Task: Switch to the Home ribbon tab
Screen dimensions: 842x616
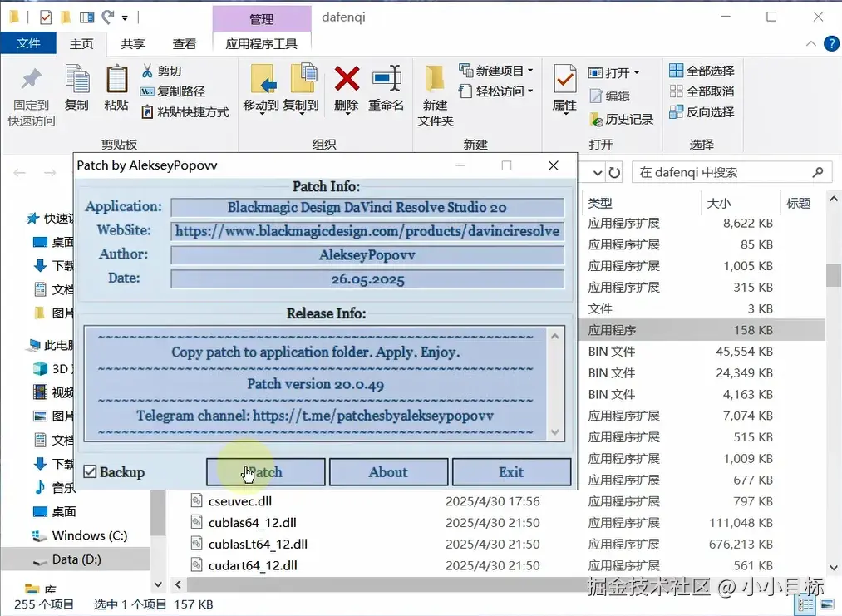Action: pos(81,43)
